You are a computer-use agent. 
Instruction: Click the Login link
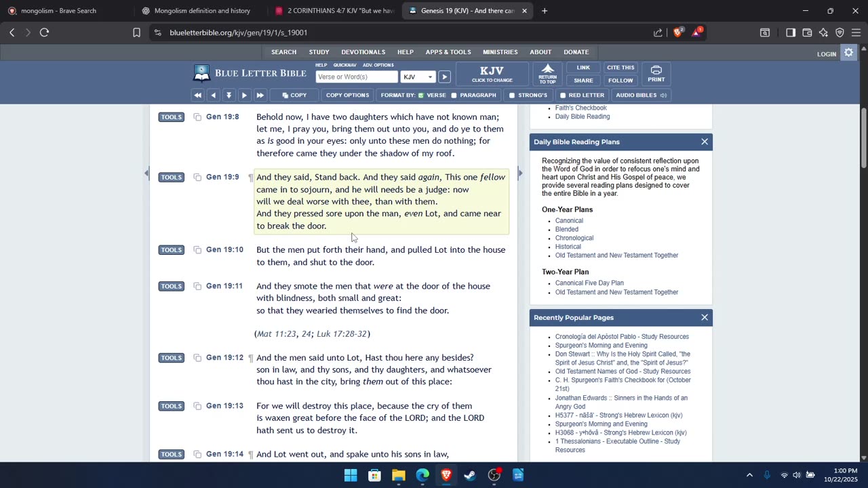coord(827,54)
